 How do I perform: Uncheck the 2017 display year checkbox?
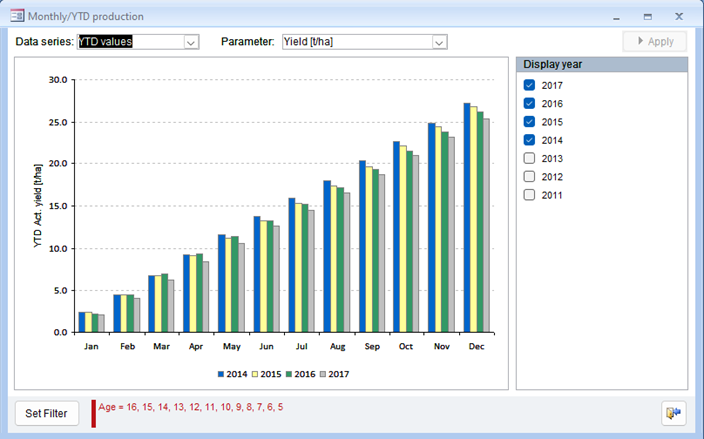click(x=529, y=85)
